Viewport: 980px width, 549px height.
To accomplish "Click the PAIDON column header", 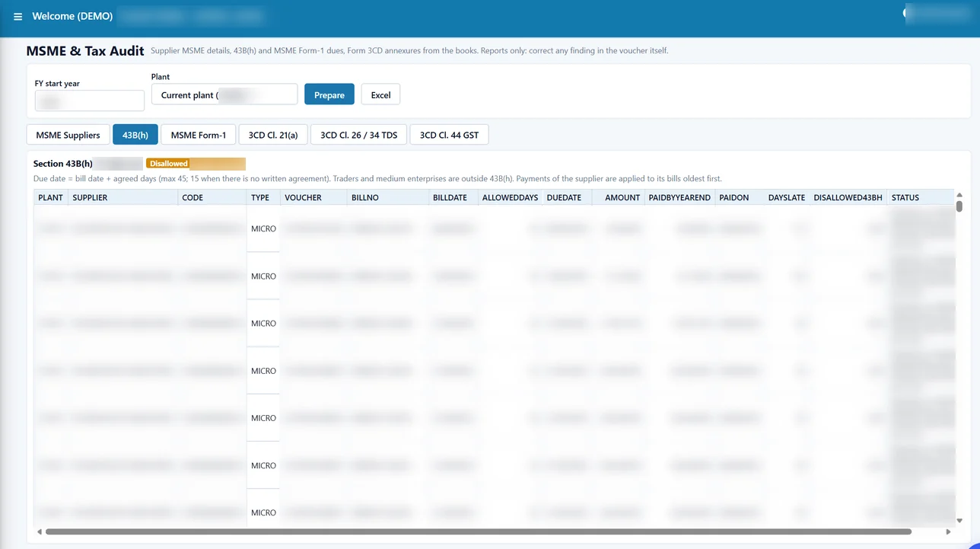I will tap(739, 197).
